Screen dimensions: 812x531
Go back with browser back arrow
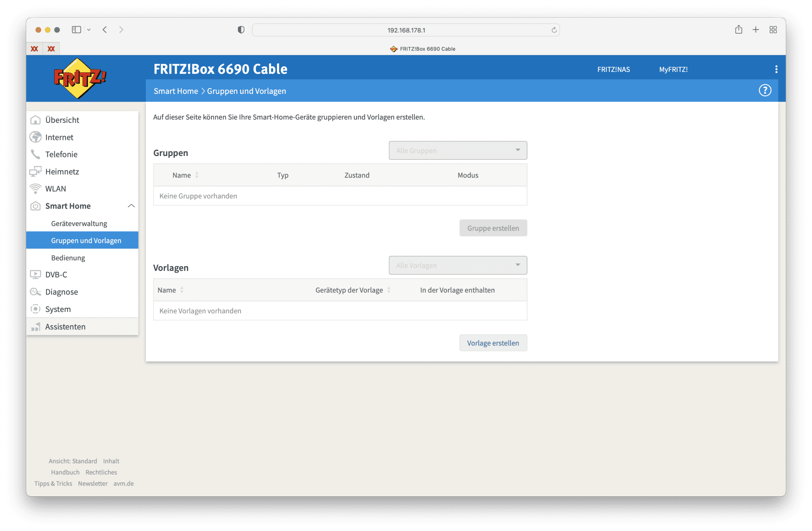click(x=104, y=30)
